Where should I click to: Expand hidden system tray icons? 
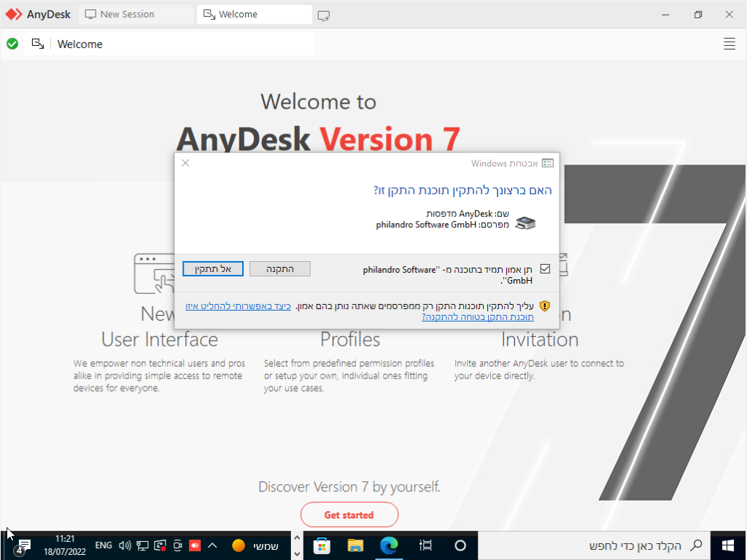tap(212, 545)
